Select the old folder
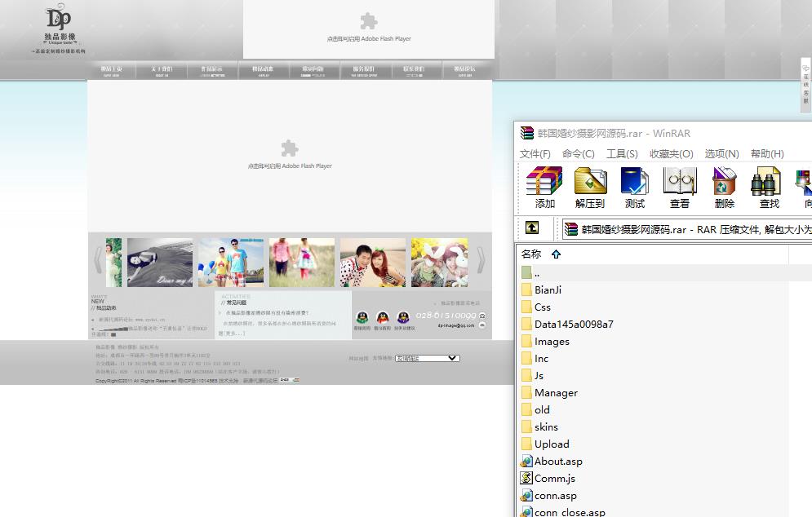 click(535, 409)
